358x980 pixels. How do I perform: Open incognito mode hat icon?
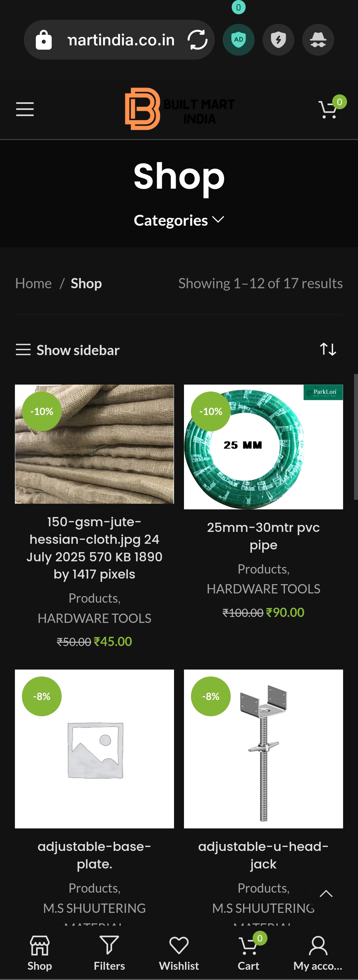[x=318, y=40]
